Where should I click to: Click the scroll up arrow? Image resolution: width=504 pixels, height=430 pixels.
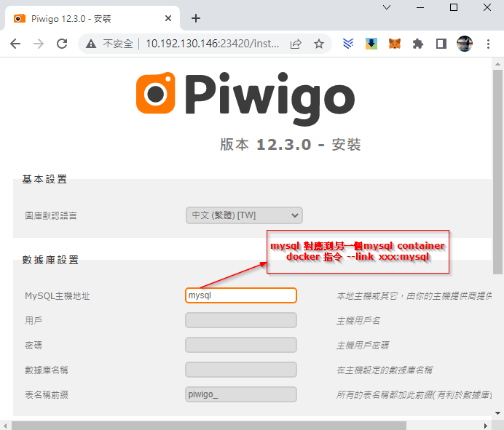498,64
